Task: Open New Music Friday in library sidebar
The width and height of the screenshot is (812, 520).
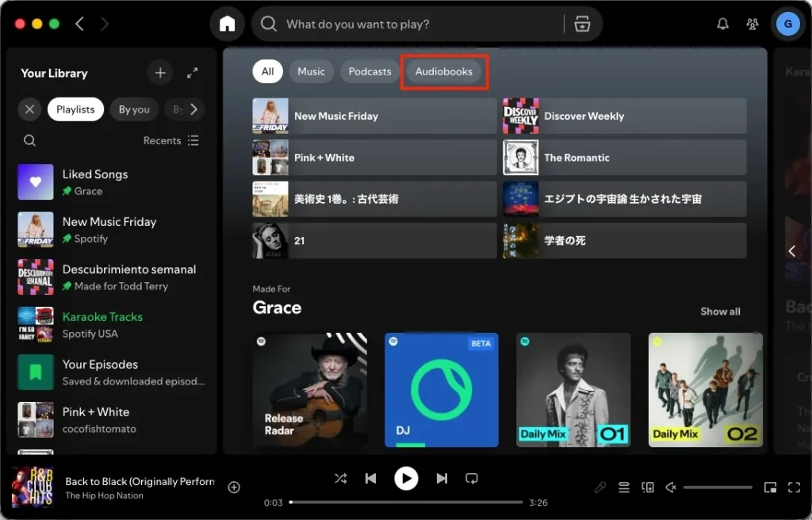Action: coord(112,229)
